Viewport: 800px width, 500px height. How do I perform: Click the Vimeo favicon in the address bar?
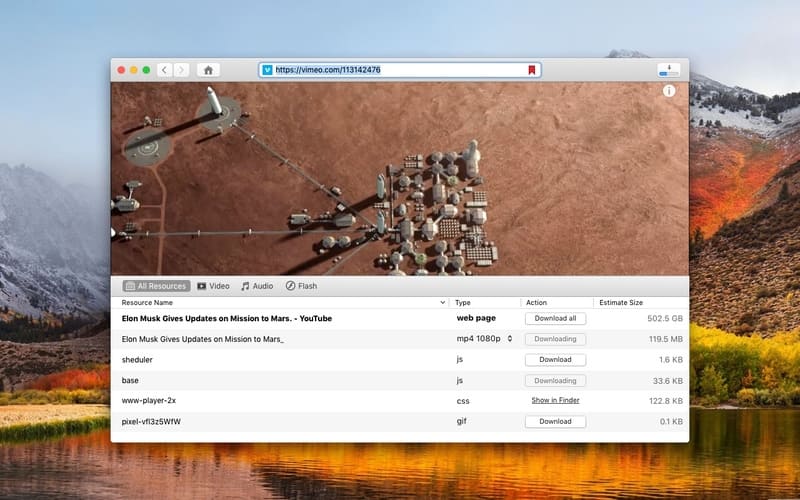click(267, 70)
